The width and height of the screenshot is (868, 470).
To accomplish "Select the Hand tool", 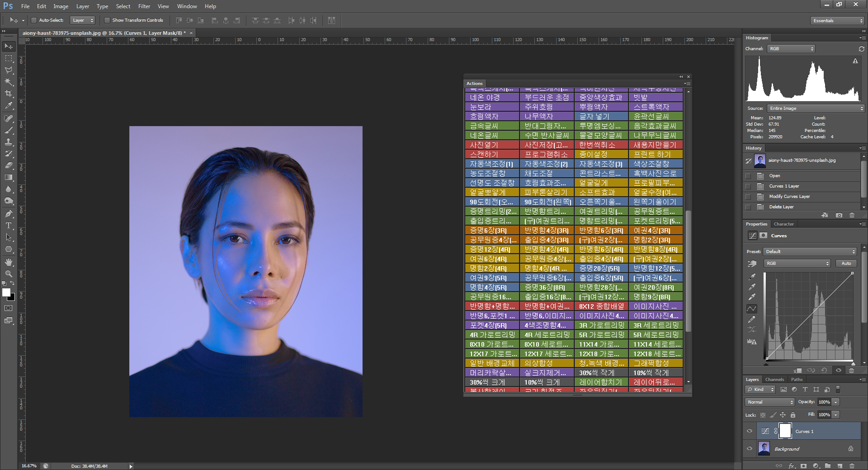I will tap(9, 262).
